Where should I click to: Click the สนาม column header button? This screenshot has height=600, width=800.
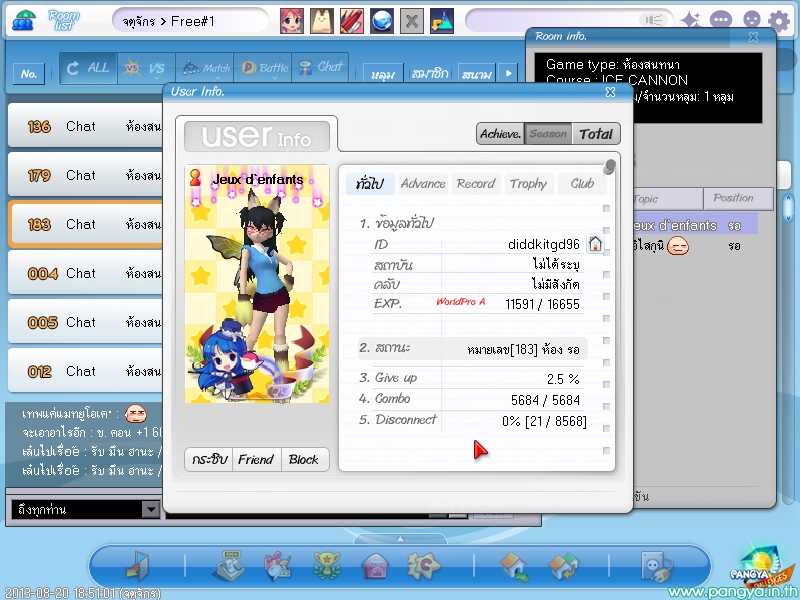click(477, 74)
